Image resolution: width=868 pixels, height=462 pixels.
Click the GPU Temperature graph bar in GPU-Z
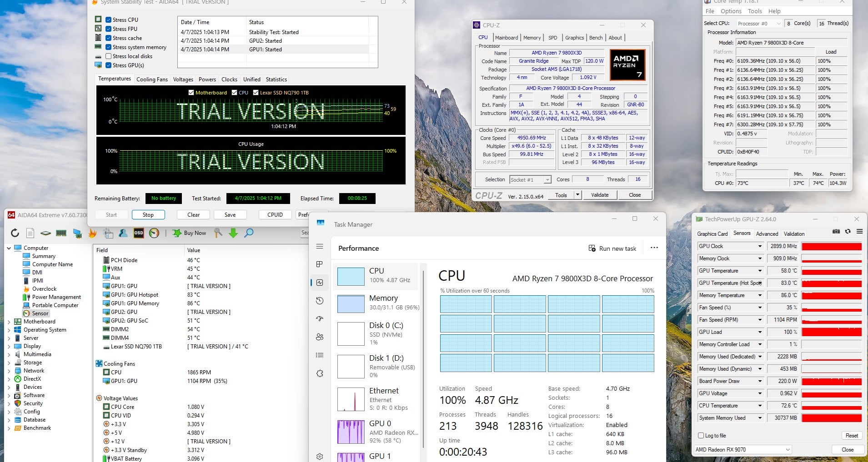click(832, 271)
